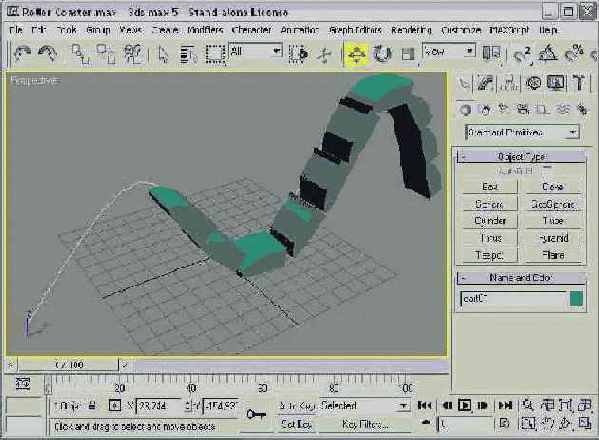
Task: Go to the end frame
Action: [x=505, y=405]
